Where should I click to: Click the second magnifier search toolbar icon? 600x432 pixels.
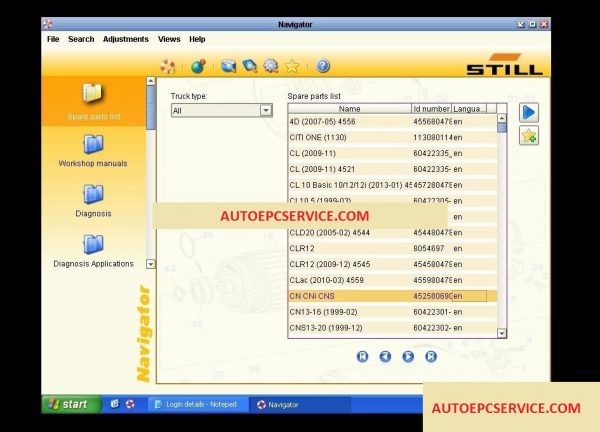pos(249,66)
